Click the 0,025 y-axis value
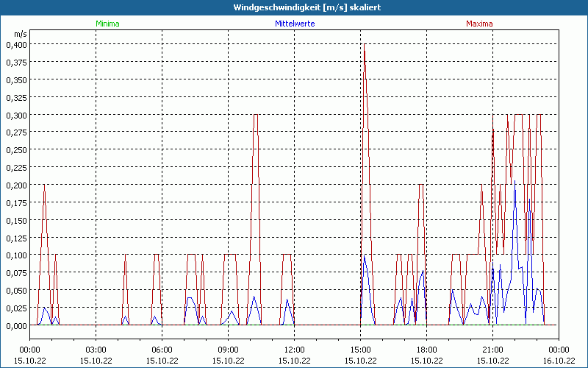 [x=16, y=308]
